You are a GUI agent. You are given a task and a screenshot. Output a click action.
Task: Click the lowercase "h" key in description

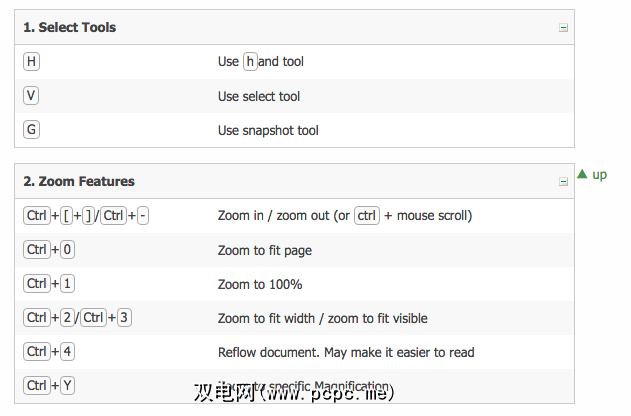tap(250, 62)
